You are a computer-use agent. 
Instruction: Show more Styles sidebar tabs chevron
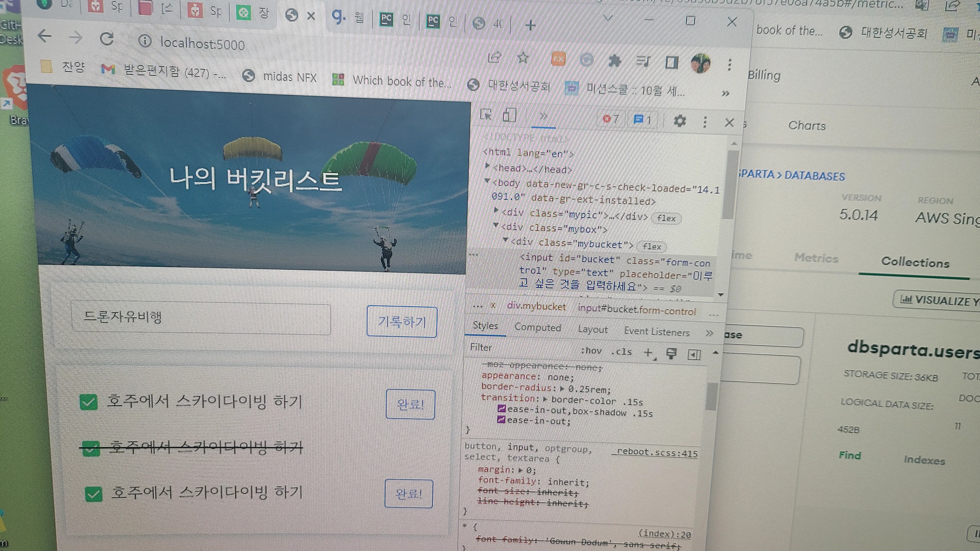(x=709, y=333)
